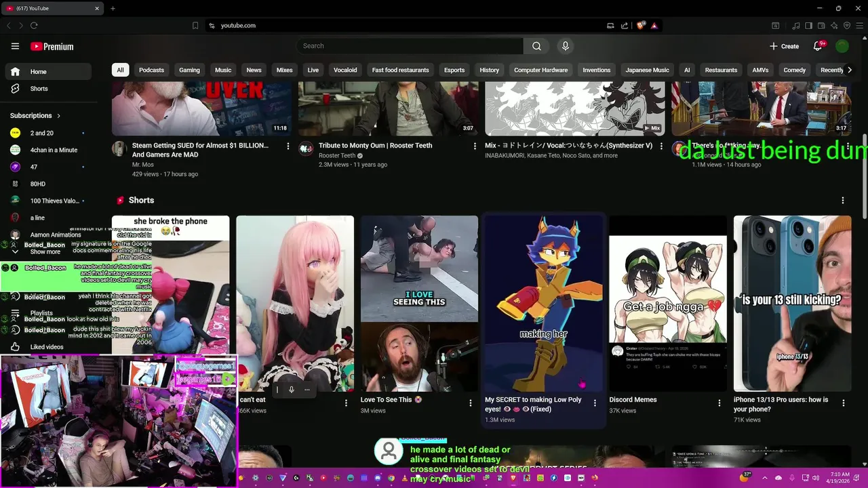This screenshot has height=488, width=868.
Task: Open the taskbar volume control
Action: [x=815, y=478]
